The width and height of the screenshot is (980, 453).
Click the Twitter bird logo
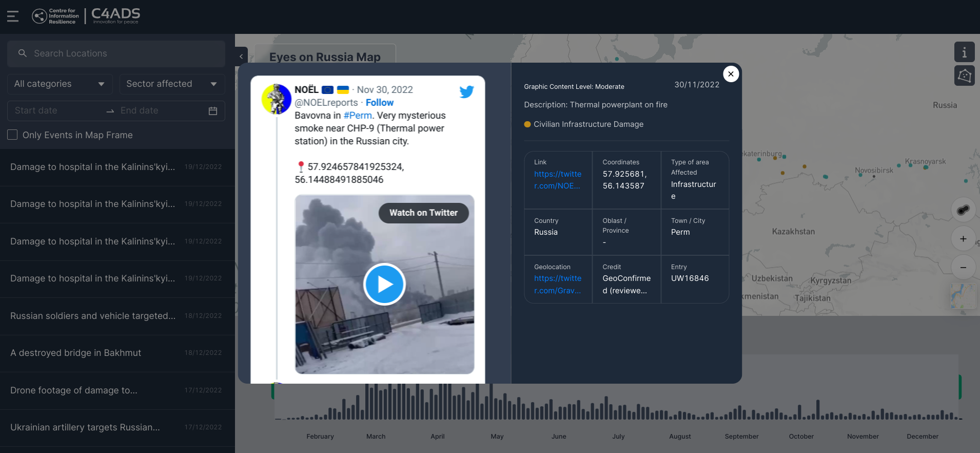(x=466, y=92)
